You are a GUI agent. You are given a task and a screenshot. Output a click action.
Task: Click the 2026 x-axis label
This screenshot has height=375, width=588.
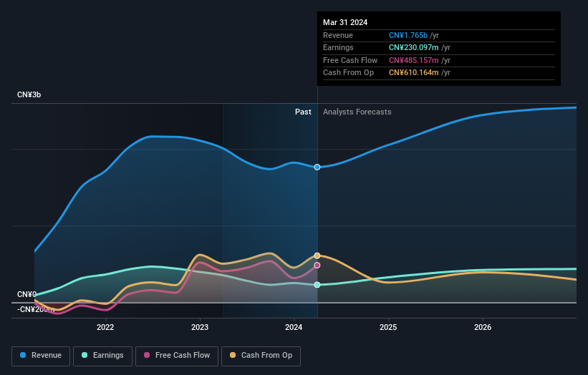483,327
